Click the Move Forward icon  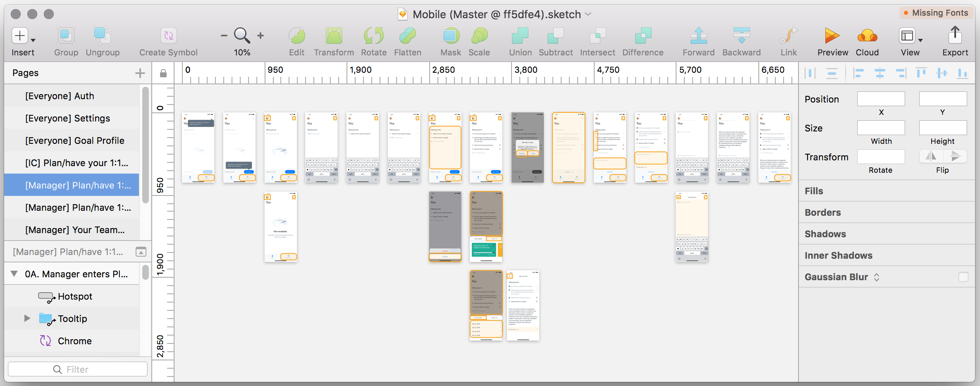point(698,36)
